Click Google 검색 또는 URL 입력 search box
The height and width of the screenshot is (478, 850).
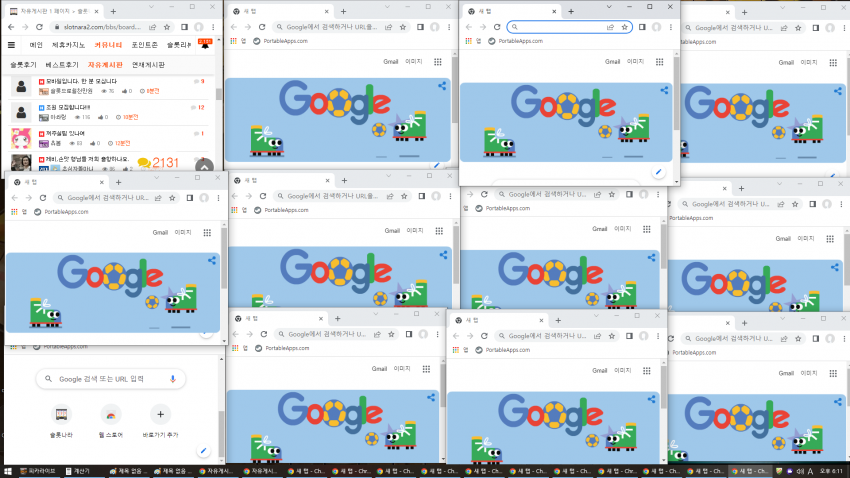pos(111,379)
